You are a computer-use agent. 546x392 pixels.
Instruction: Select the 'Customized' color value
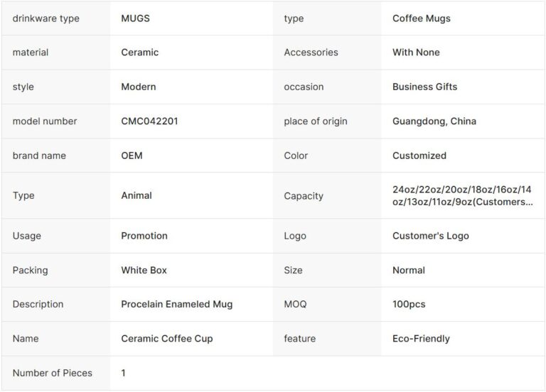pyautogui.click(x=419, y=156)
